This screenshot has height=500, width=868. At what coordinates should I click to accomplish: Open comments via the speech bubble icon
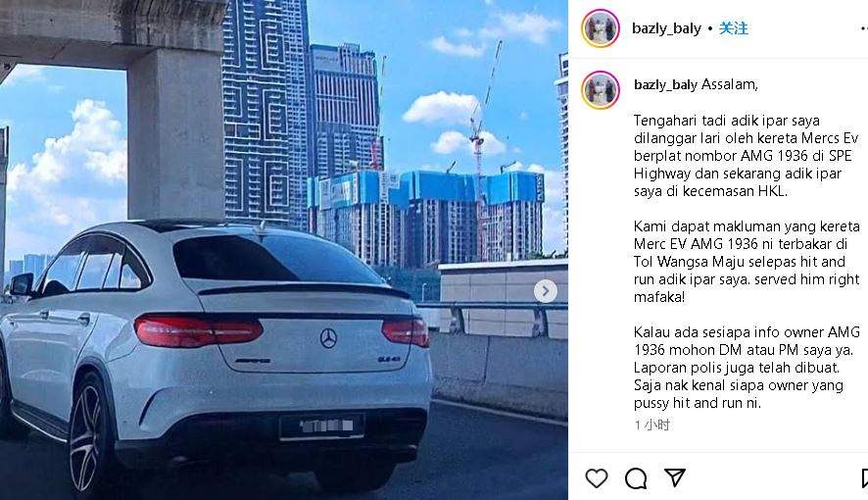pos(636,477)
